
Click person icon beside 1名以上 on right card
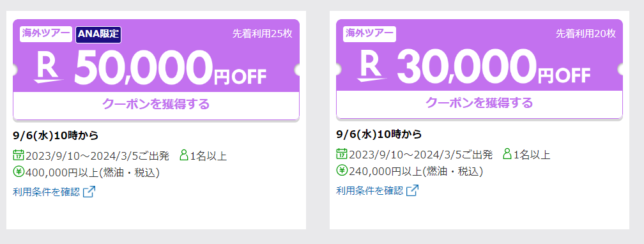pos(507,154)
